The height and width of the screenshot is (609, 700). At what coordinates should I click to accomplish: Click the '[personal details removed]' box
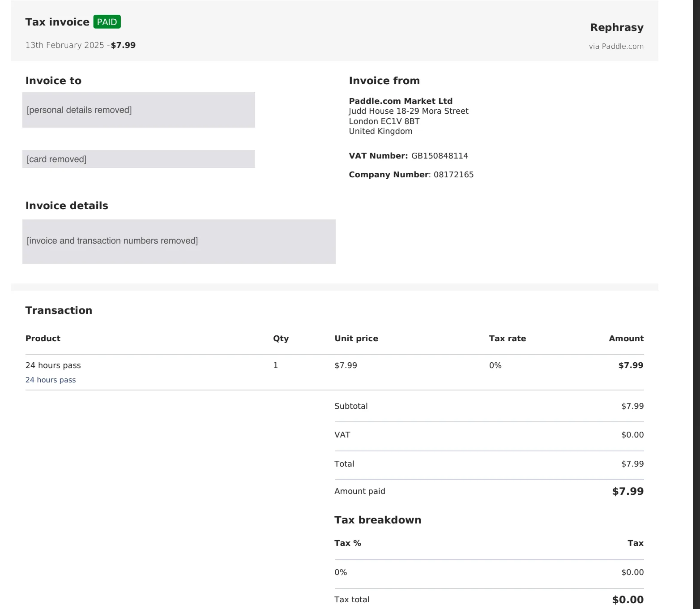(139, 110)
